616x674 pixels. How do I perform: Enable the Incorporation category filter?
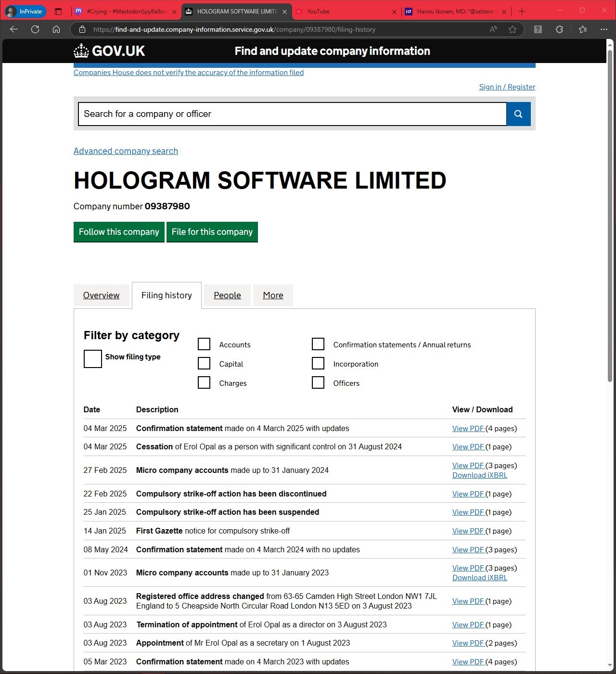[318, 363]
